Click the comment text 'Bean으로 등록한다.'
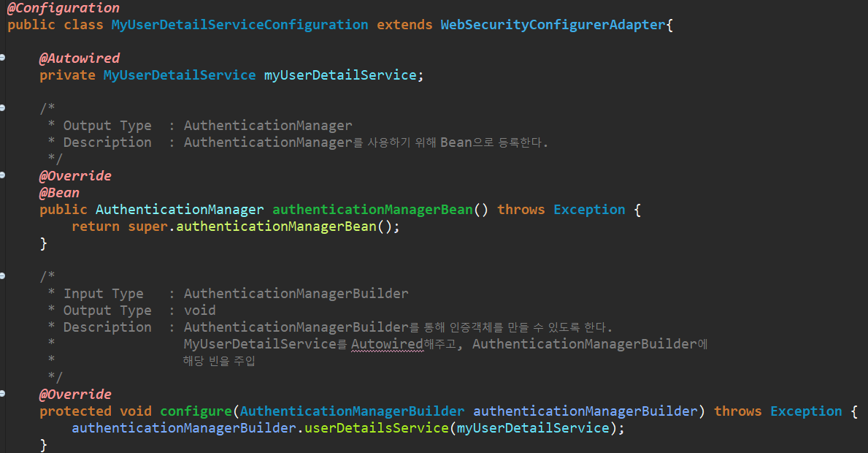 [493, 142]
